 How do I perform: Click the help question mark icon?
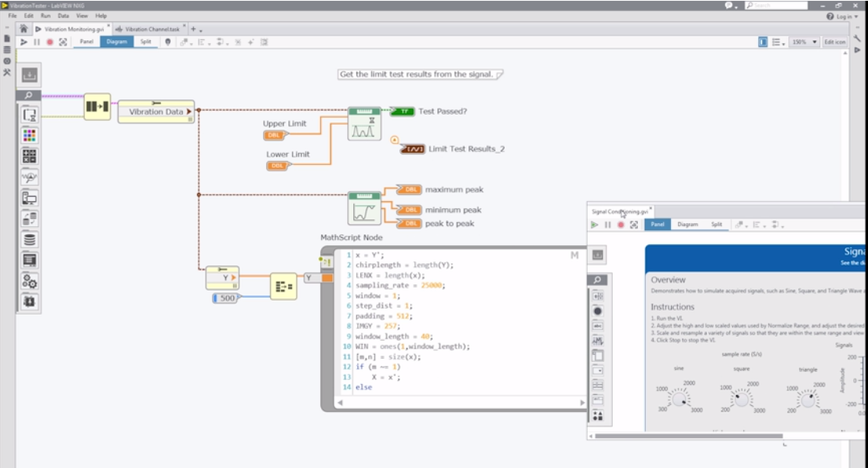coord(830,16)
